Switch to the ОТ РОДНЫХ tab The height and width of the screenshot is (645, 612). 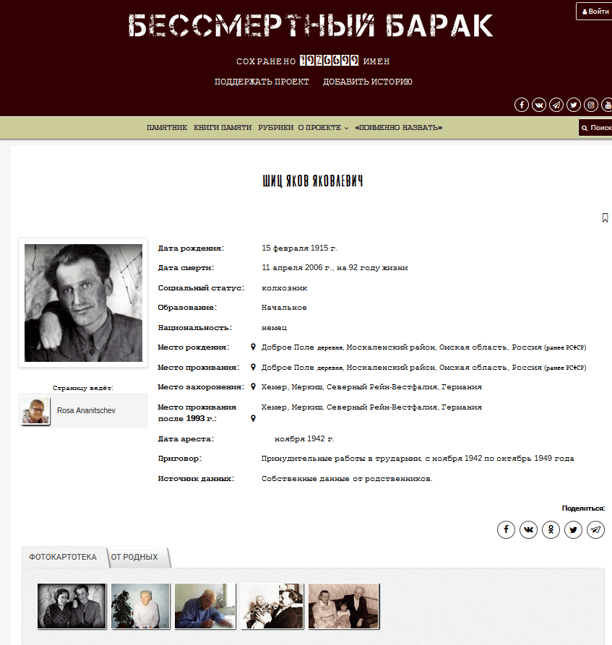135,557
